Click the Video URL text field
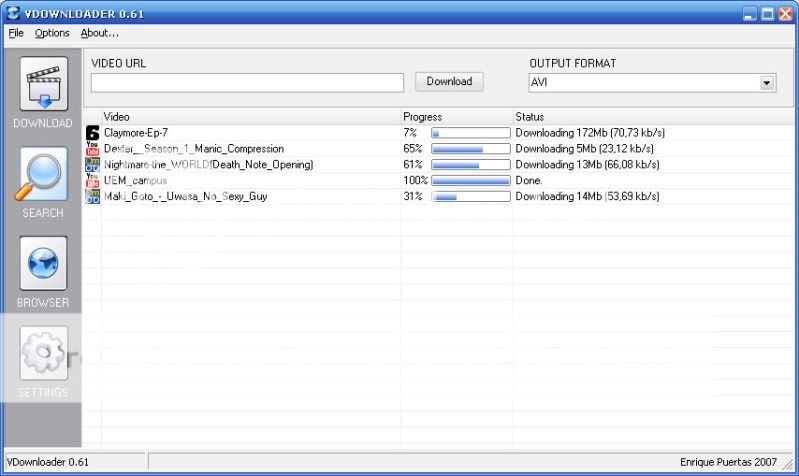 [x=247, y=83]
